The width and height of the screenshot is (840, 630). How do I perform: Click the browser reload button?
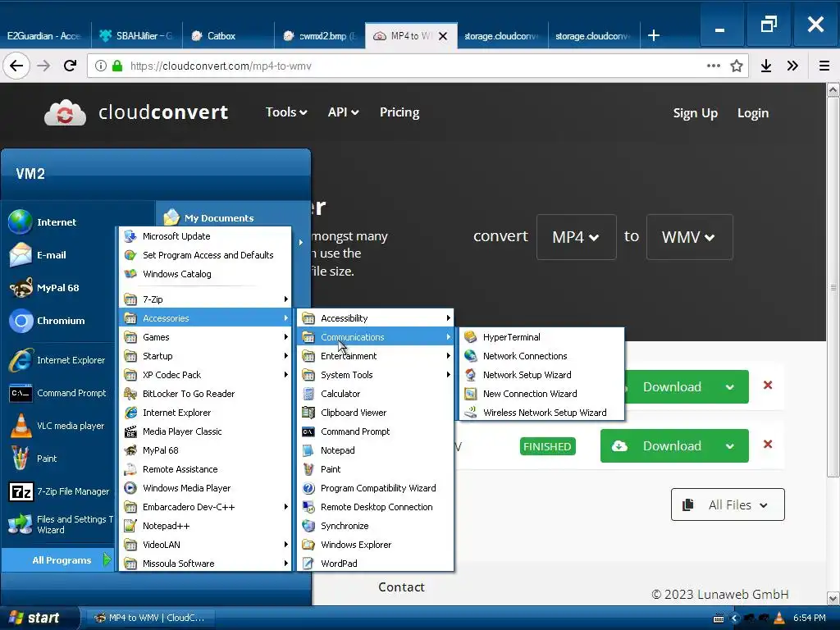[x=71, y=66]
